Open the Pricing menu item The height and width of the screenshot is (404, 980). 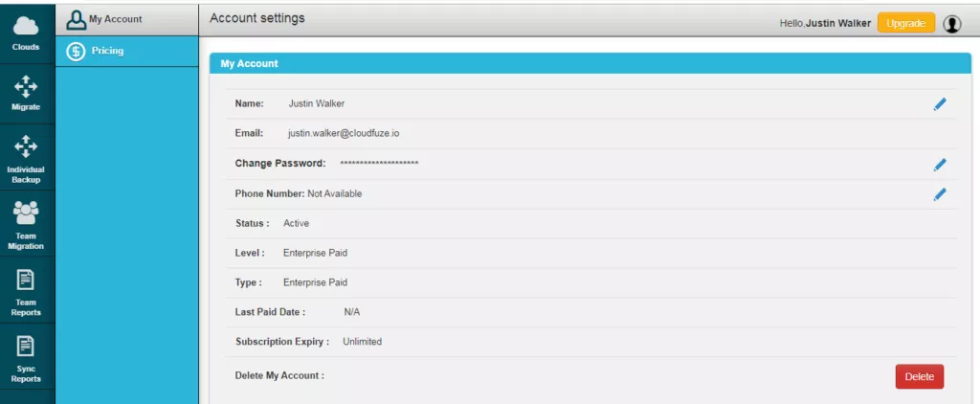127,52
